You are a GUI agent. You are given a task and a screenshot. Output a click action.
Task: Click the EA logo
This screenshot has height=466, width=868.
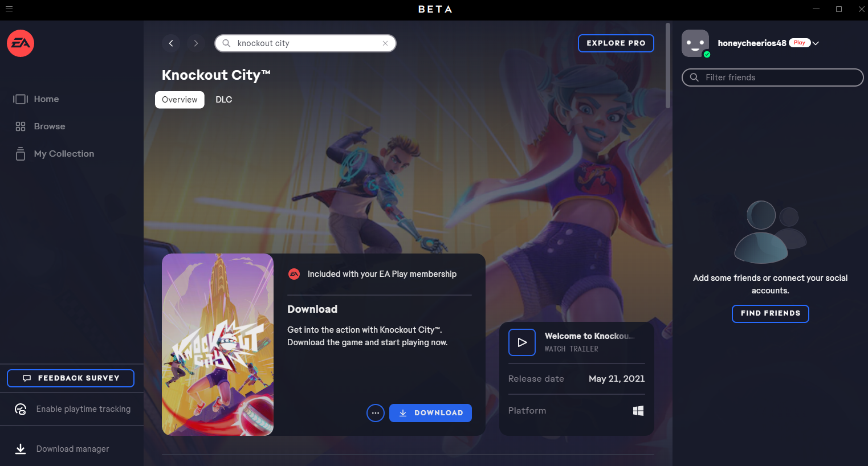click(21, 43)
